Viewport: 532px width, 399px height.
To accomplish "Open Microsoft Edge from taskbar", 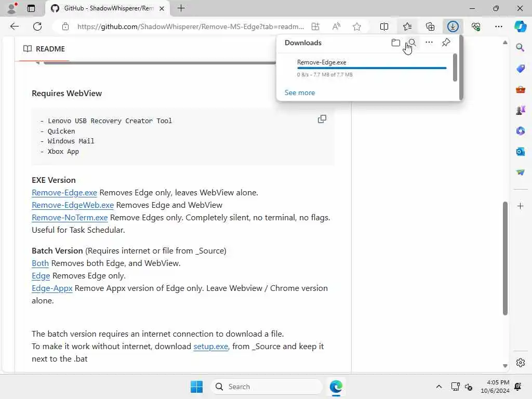I will click(x=336, y=387).
